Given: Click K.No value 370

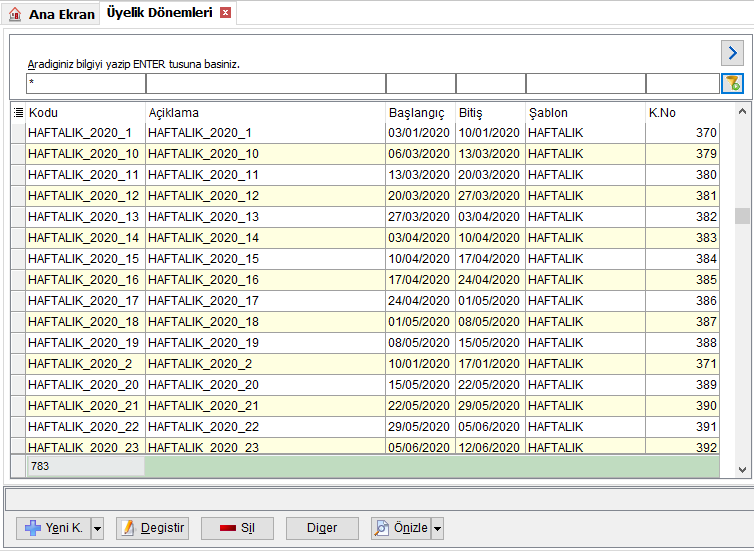Looking at the screenshot, I should pos(682,133).
